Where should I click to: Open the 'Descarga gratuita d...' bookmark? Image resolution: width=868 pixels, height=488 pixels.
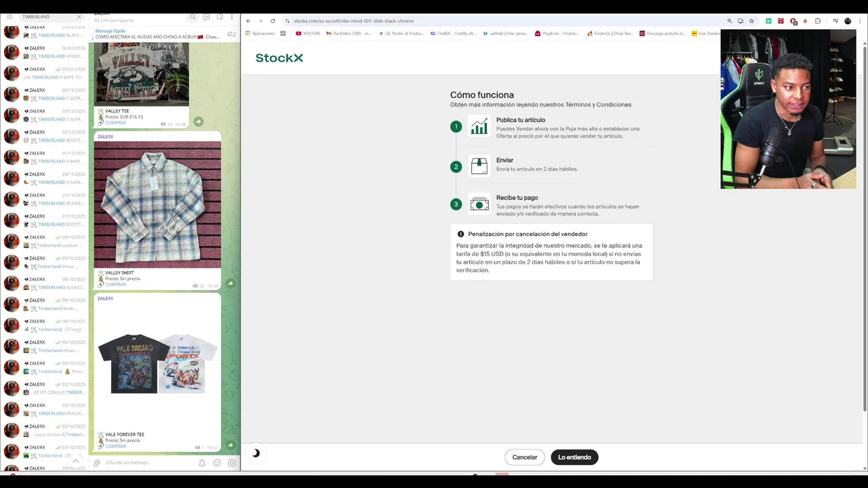click(662, 33)
